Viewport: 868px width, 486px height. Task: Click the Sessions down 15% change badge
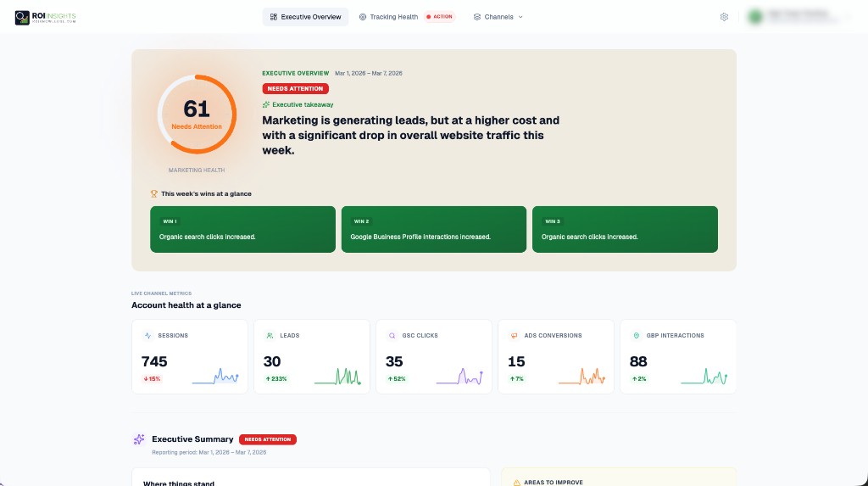[x=153, y=379]
